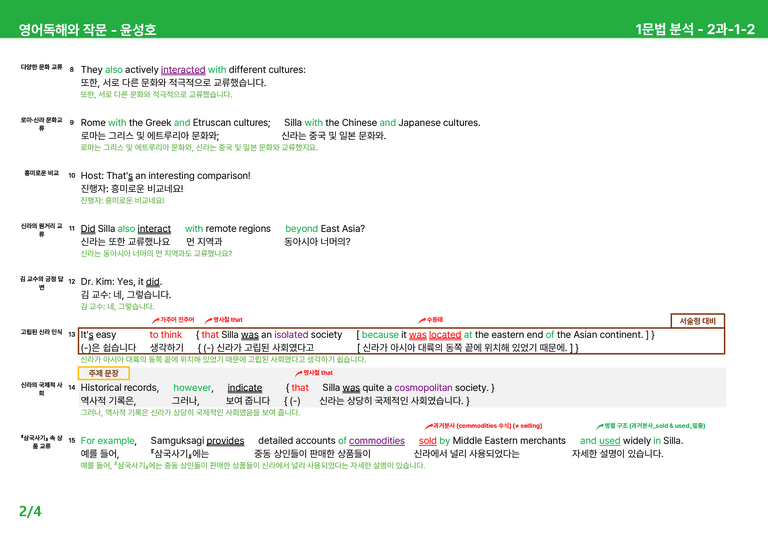Viewport: 768px width, 543px height.
Task: Click the Korean phrase '자세한 설명이 있습니다.'
Action: tap(618, 453)
